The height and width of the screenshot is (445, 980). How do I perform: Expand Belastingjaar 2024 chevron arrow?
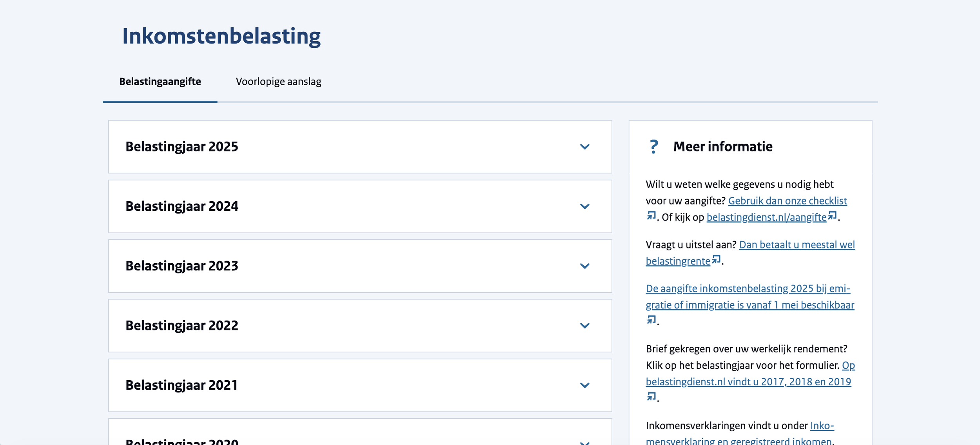pyautogui.click(x=584, y=206)
